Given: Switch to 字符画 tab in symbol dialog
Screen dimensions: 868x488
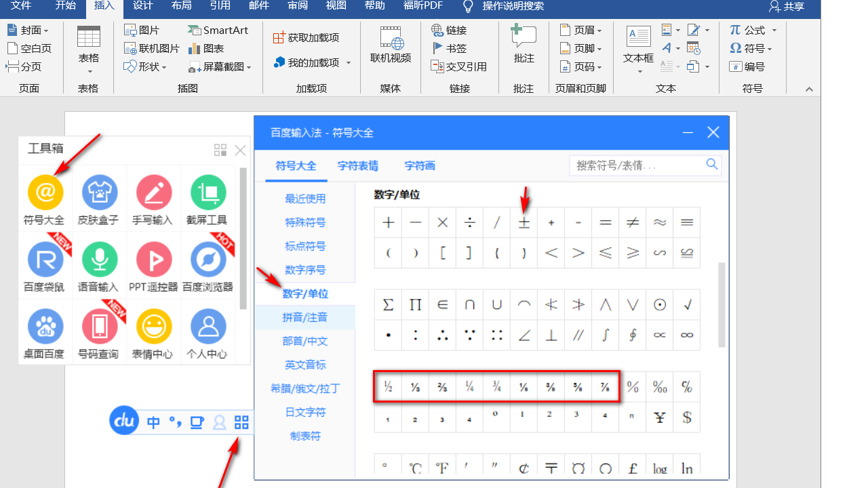Looking at the screenshot, I should 420,165.
